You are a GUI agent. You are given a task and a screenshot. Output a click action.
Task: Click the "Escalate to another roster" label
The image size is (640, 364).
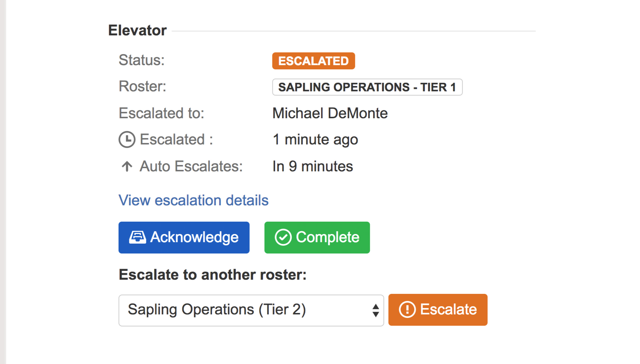click(213, 275)
